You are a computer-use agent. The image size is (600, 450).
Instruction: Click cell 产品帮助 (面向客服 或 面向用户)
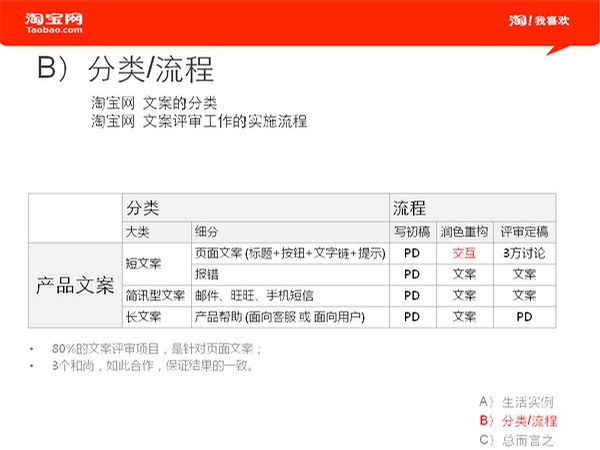pyautogui.click(x=290, y=317)
